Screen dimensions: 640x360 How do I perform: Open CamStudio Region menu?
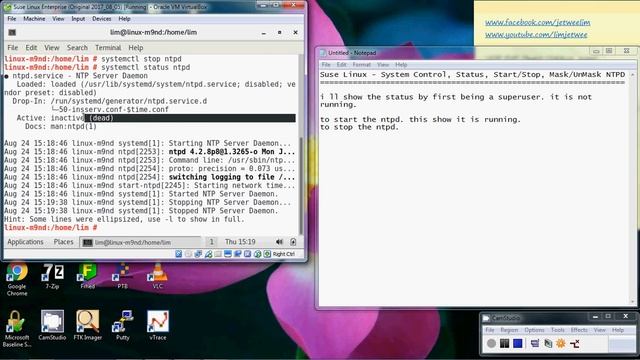point(509,330)
